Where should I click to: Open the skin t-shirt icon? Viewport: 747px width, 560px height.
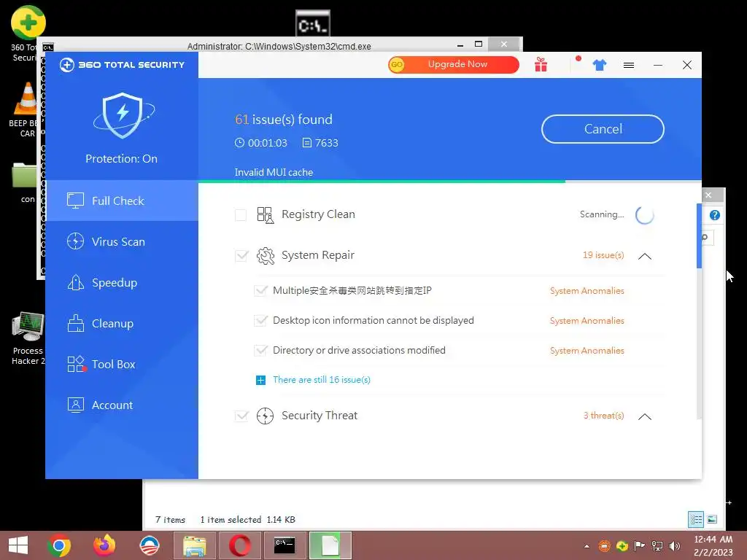(600, 65)
